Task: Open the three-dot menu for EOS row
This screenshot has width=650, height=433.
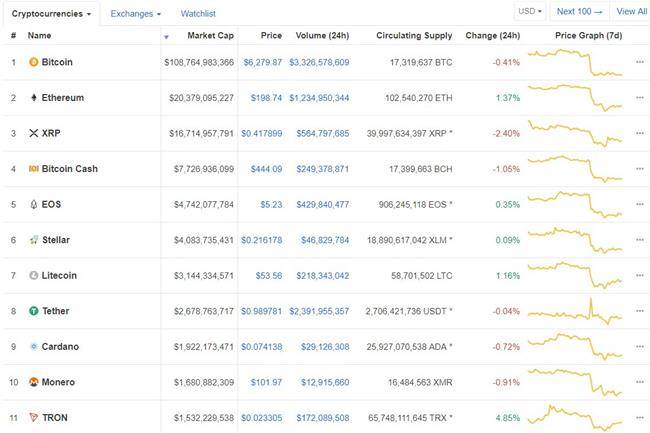Action: (x=640, y=204)
